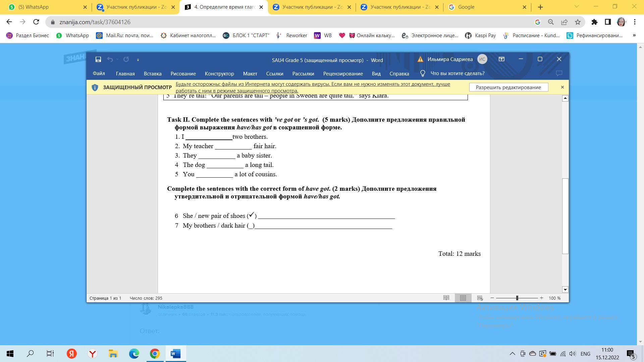The width and height of the screenshot is (644, 362).
Task: Click the Redo icon in quick access toolbar
Action: pyautogui.click(x=126, y=59)
